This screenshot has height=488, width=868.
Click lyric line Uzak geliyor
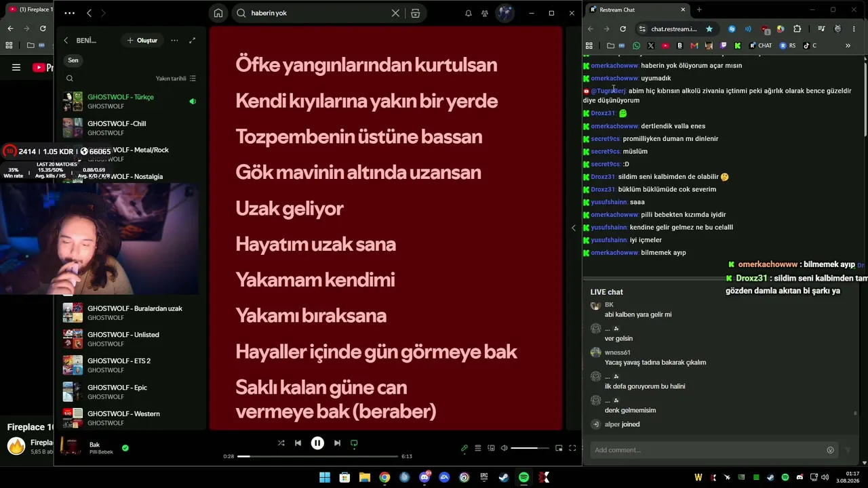(x=290, y=208)
